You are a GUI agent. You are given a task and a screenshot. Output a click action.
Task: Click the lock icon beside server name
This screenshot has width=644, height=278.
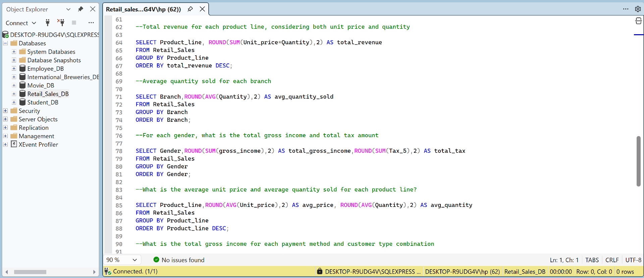(320, 271)
